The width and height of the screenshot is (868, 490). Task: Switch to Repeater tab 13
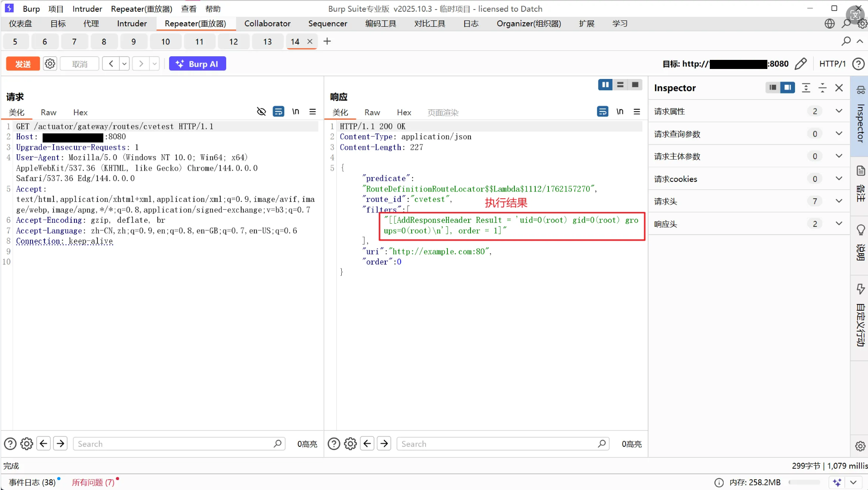click(x=267, y=42)
